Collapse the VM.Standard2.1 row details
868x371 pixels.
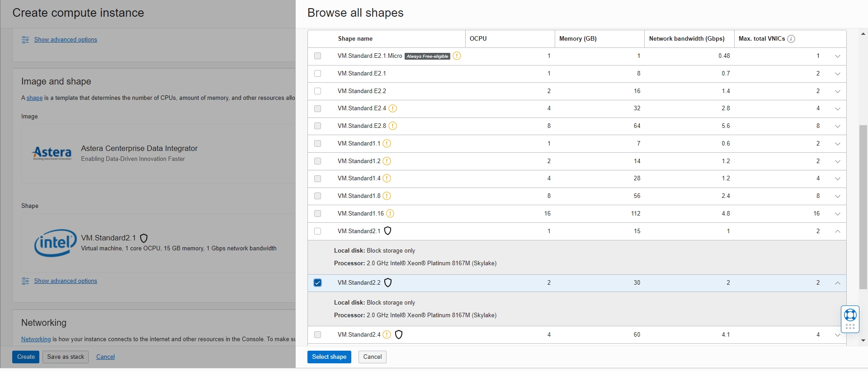837,231
